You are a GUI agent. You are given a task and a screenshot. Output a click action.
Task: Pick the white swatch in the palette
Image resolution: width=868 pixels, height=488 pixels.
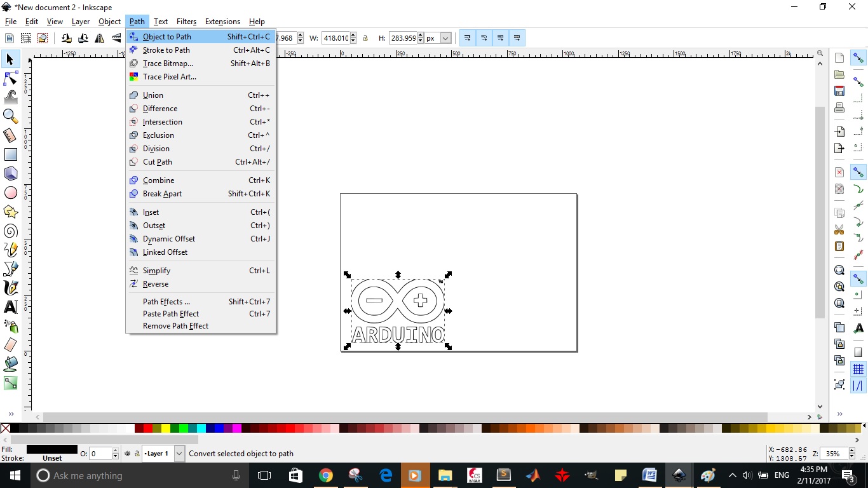tap(130, 428)
